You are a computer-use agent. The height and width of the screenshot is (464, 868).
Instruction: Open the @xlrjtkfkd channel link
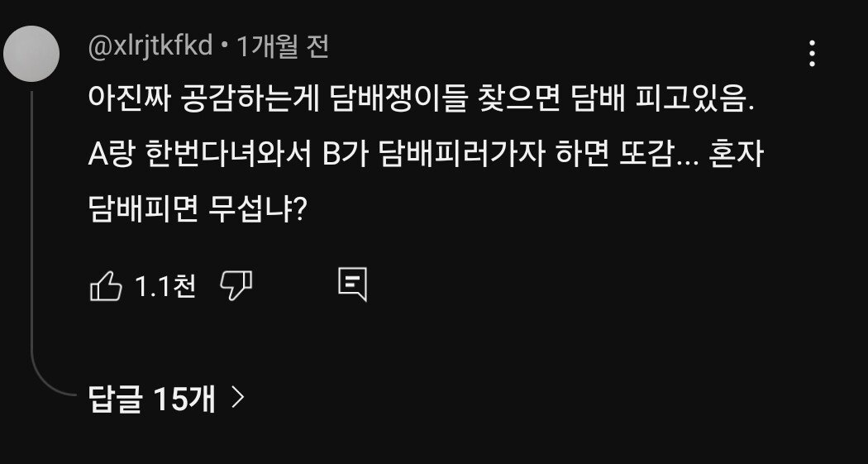pos(153,48)
